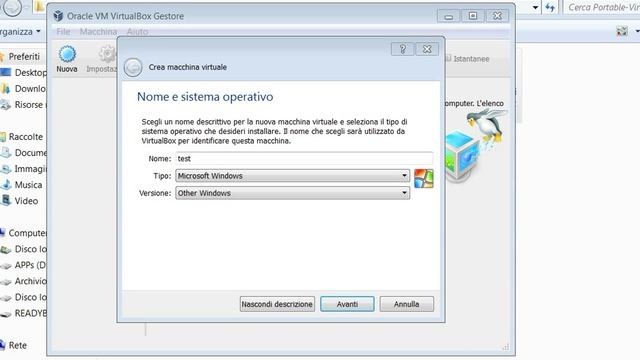Minimize the VirtualBox Gestore window
This screenshot has width=640, height=360.
click(x=449, y=16)
